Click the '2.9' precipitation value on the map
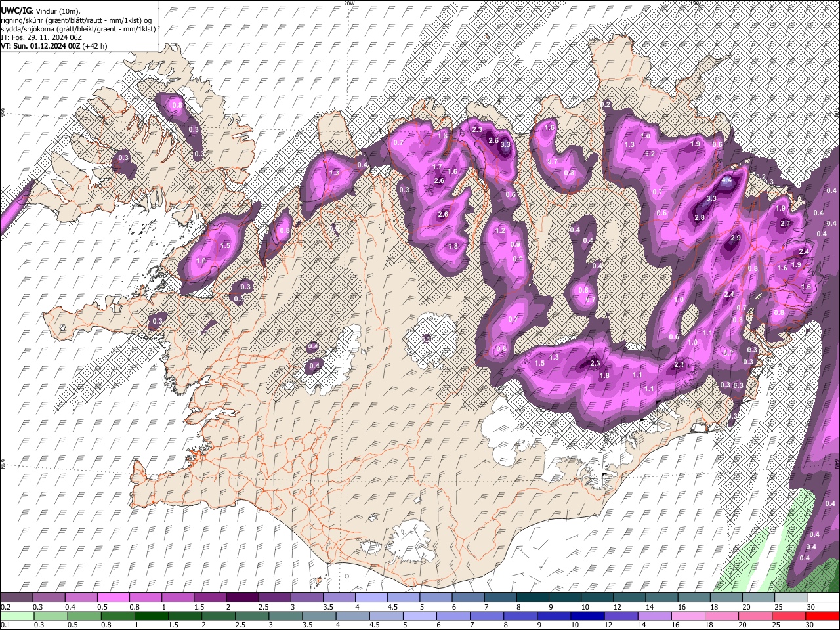Viewport: 840px width, 630px height. coord(736,238)
